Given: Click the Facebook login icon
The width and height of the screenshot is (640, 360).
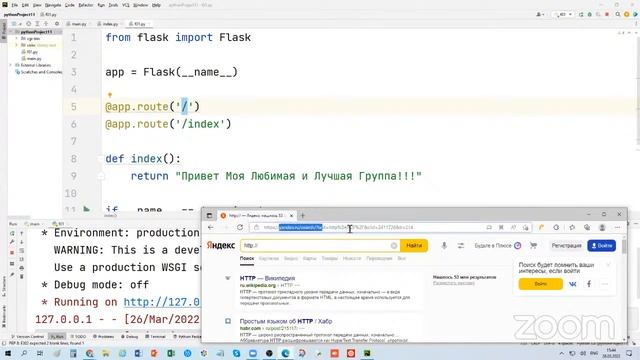Looking at the screenshot, I should pos(589,284).
